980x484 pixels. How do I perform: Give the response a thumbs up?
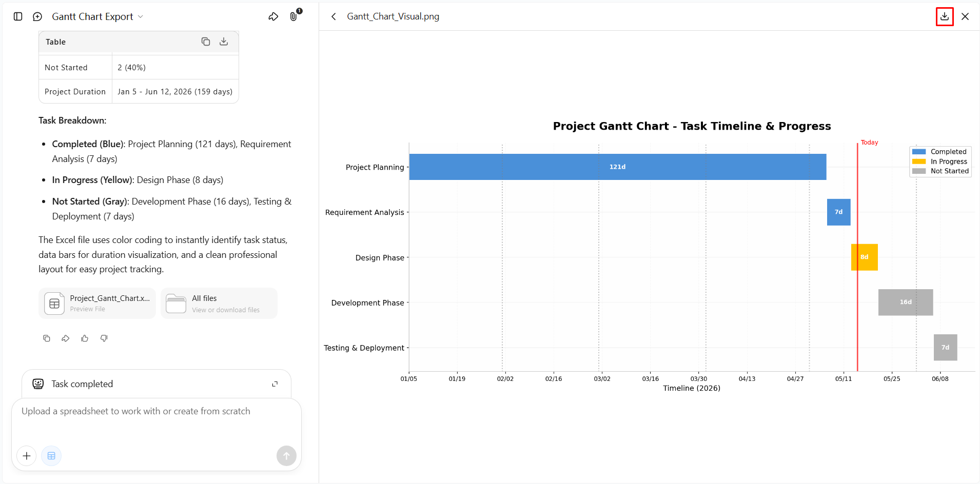pos(85,338)
